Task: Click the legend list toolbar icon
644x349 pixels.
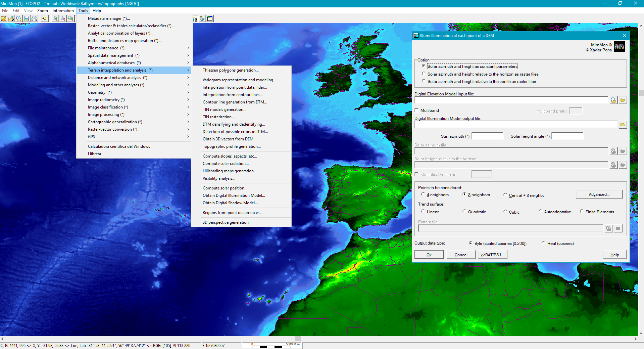Action: pos(195,18)
